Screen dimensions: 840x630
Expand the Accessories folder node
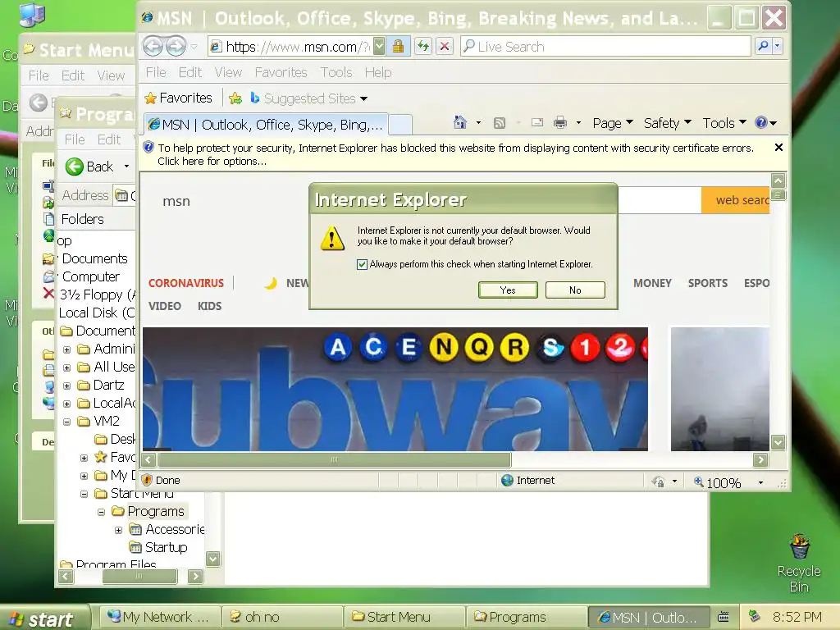point(118,531)
